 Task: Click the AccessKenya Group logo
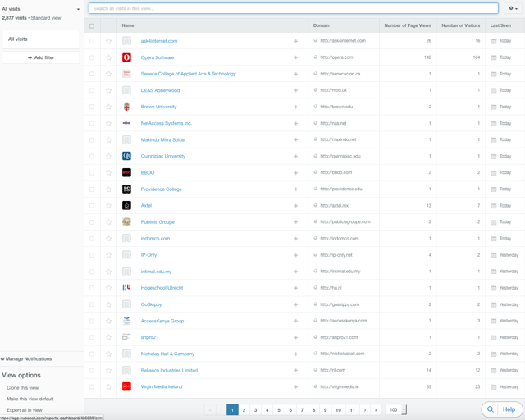click(126, 321)
